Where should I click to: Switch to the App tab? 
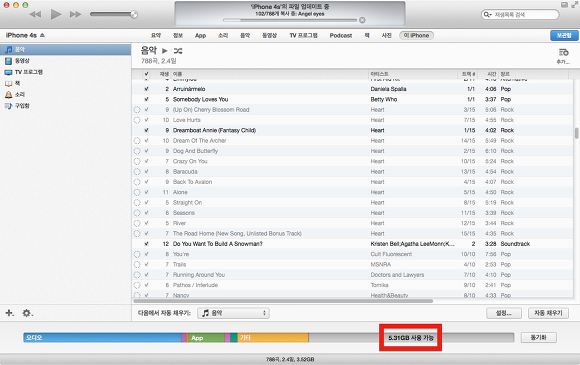(200, 36)
